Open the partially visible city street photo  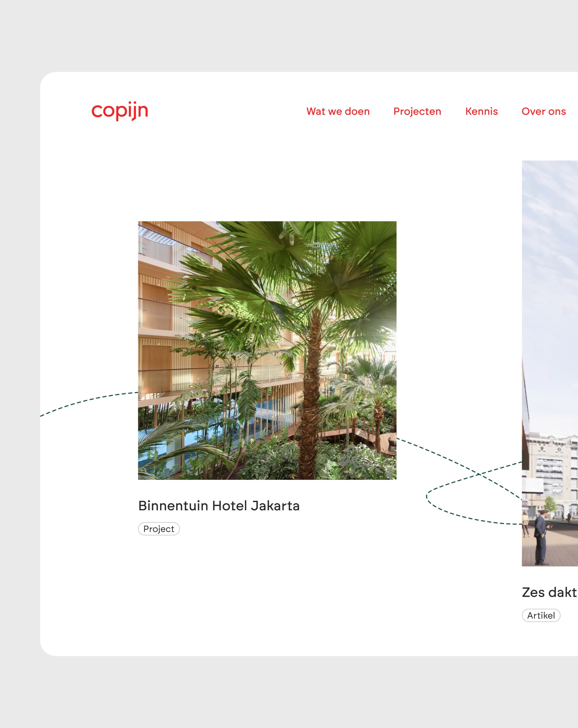pyautogui.click(x=550, y=363)
